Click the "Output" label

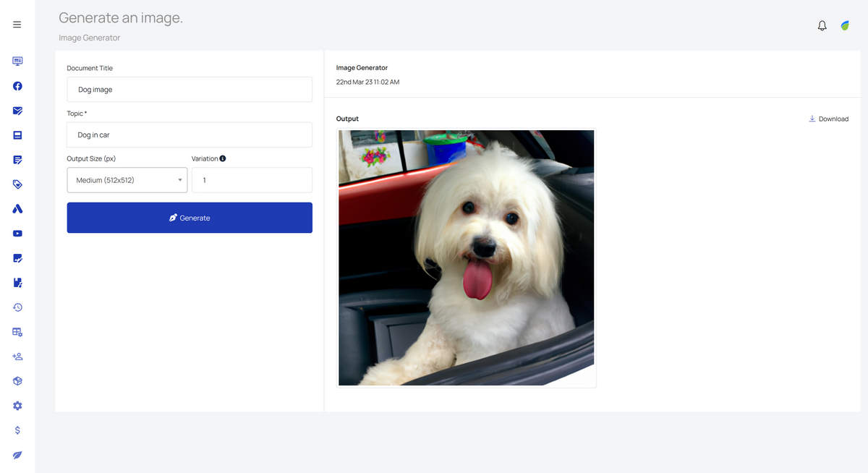(347, 119)
